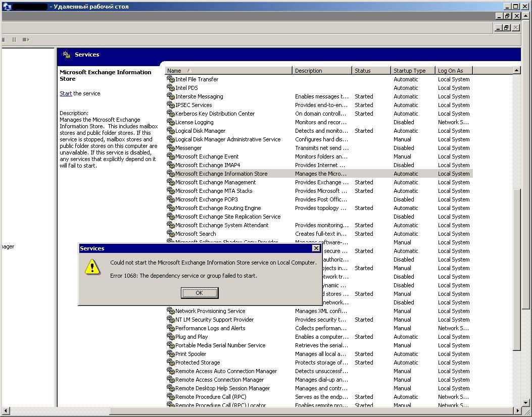The height and width of the screenshot is (417, 532).
Task: Select the Microsoft Exchange Management row
Action: 319,182
